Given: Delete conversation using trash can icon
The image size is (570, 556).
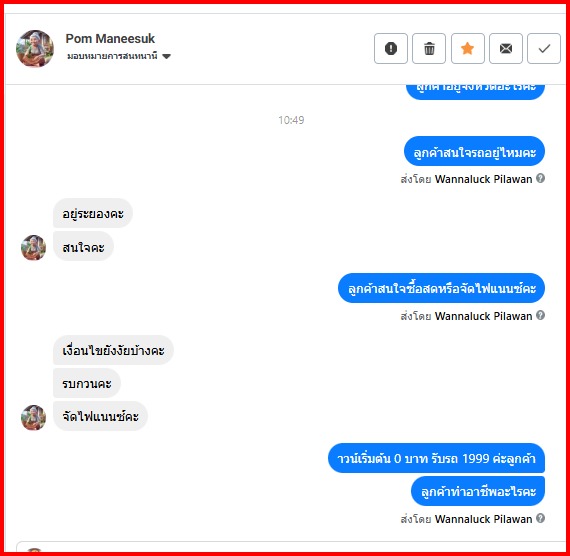Looking at the screenshot, I should (x=429, y=48).
